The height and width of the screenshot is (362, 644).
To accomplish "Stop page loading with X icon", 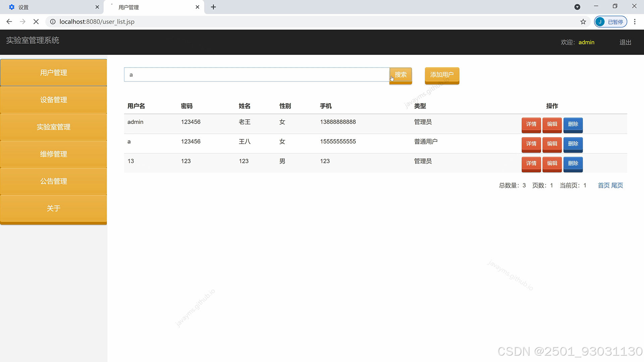I will click(36, 22).
